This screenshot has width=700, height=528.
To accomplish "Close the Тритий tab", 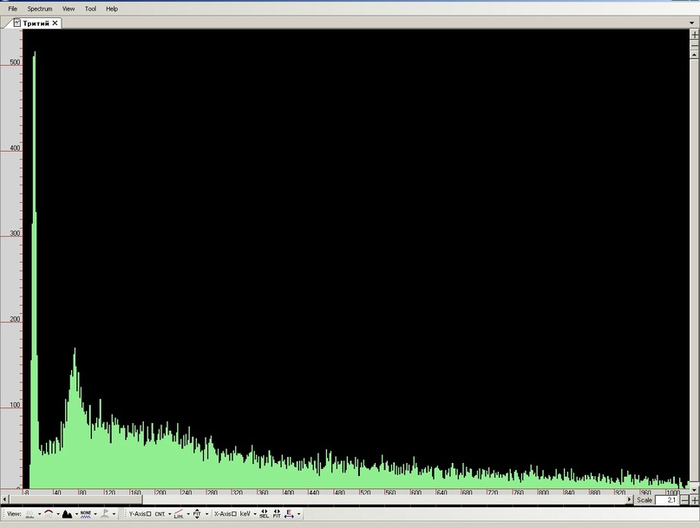I will point(55,22).
